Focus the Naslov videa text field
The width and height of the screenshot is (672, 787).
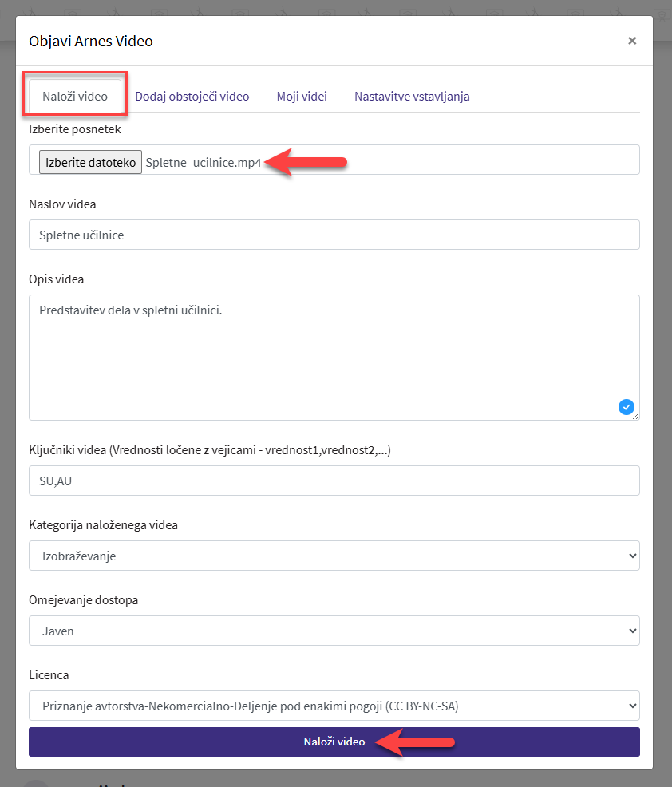(334, 235)
